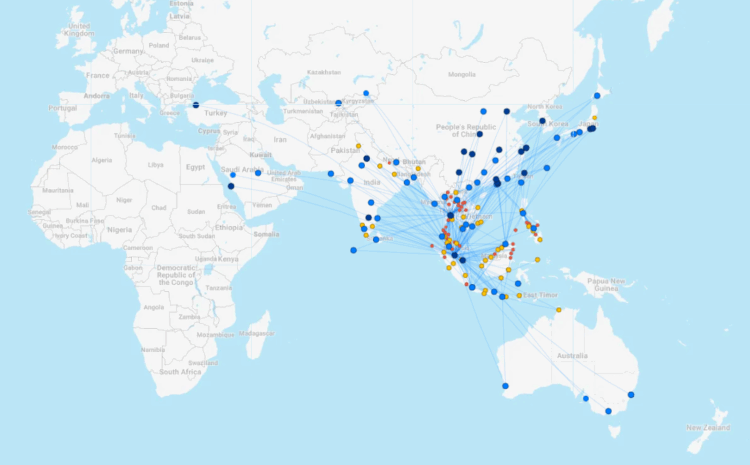Select the blue marker at Uzbekistan label
Viewport: 750px width, 465px height.
(x=339, y=103)
